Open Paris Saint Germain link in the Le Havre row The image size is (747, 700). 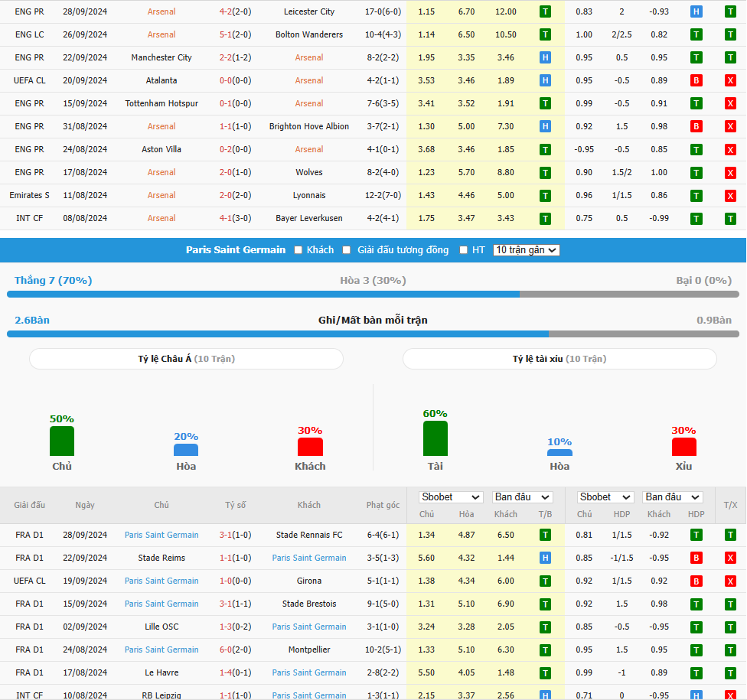point(309,672)
